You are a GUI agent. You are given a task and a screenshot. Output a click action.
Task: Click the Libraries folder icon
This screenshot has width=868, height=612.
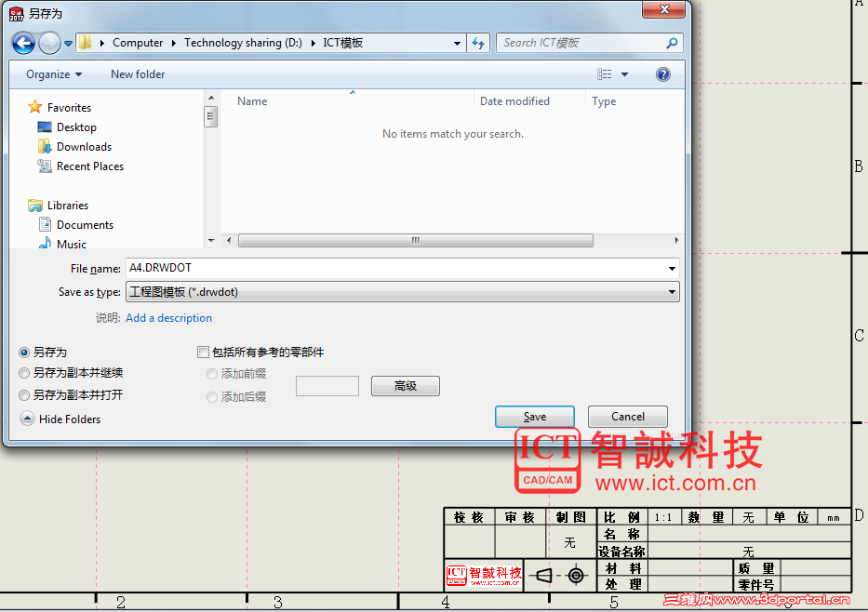34,206
